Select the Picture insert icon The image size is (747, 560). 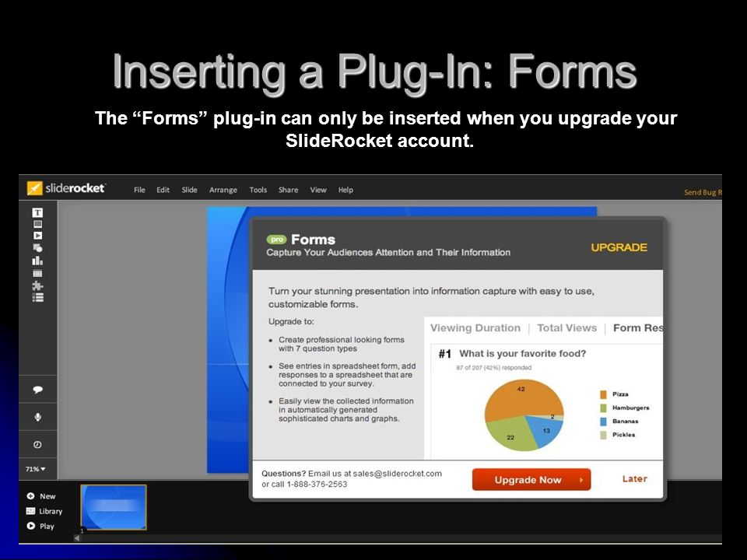point(37,224)
